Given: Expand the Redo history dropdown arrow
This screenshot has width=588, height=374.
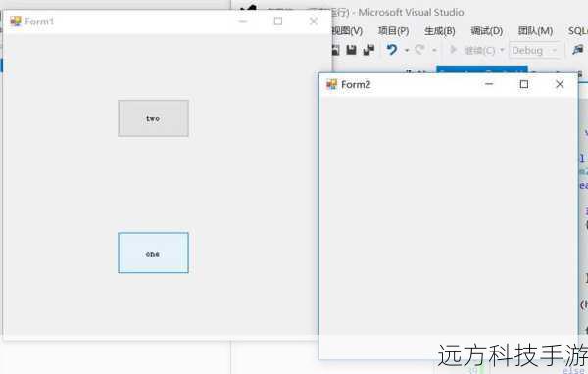Looking at the screenshot, I should [434, 50].
